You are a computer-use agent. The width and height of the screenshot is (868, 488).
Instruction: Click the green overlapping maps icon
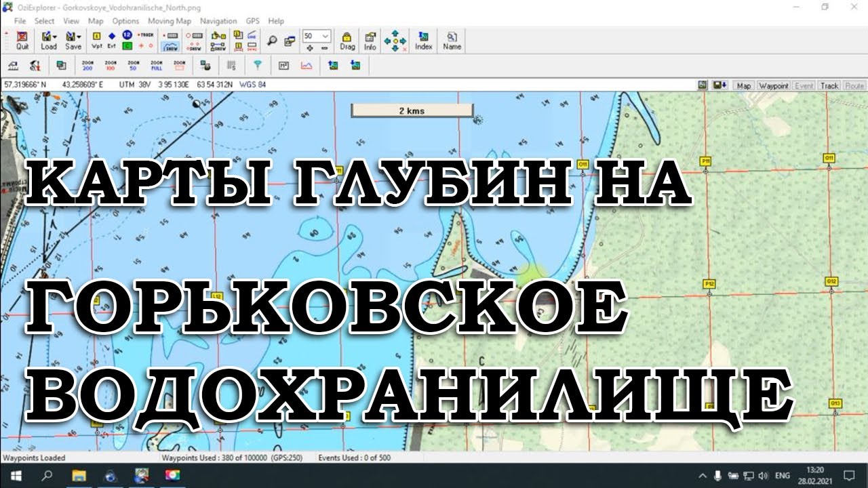coord(62,66)
